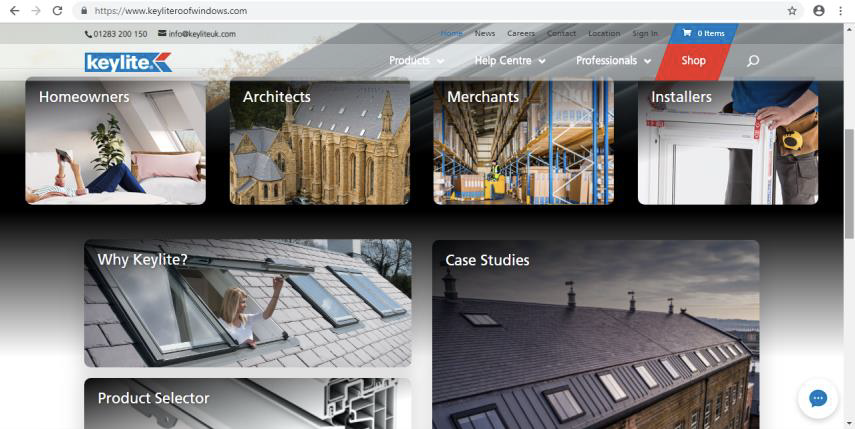The width and height of the screenshot is (855, 429).
Task: Expand the Help Centre dropdown menu
Action: point(510,61)
